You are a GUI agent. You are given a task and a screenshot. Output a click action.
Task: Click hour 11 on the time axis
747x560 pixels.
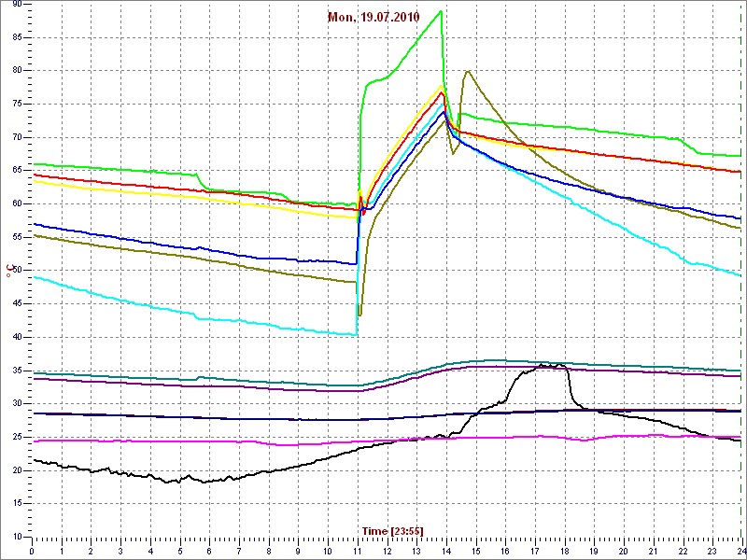point(357,550)
